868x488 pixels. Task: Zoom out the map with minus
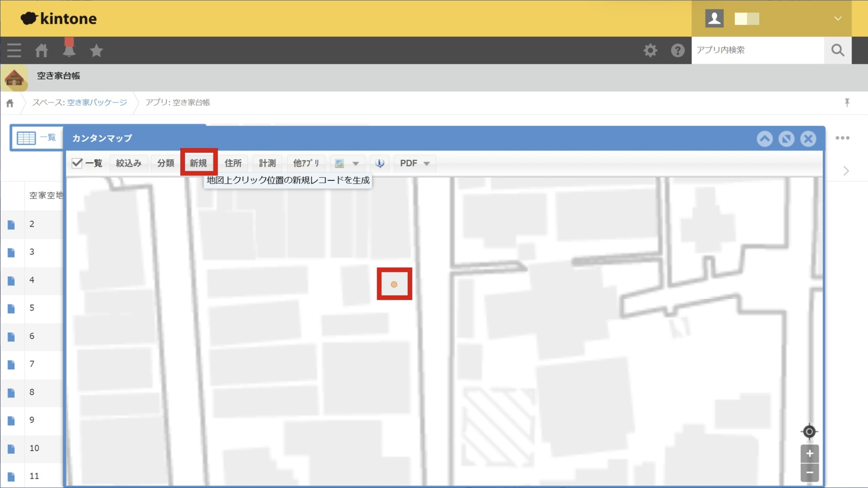pyautogui.click(x=810, y=472)
